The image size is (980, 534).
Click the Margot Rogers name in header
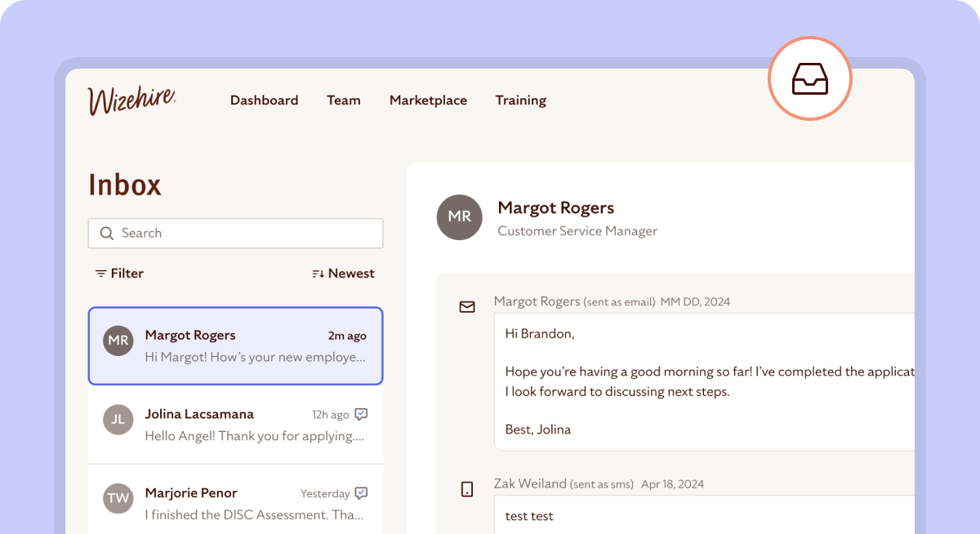coord(555,208)
